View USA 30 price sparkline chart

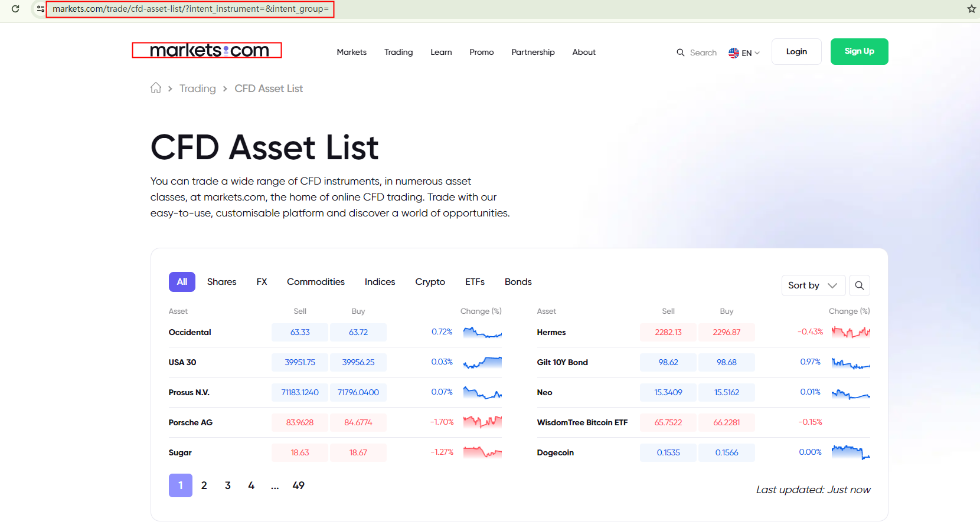482,362
